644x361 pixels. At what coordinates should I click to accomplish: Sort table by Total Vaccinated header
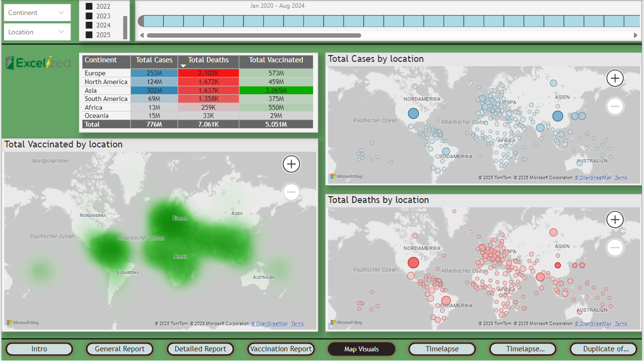tap(276, 61)
